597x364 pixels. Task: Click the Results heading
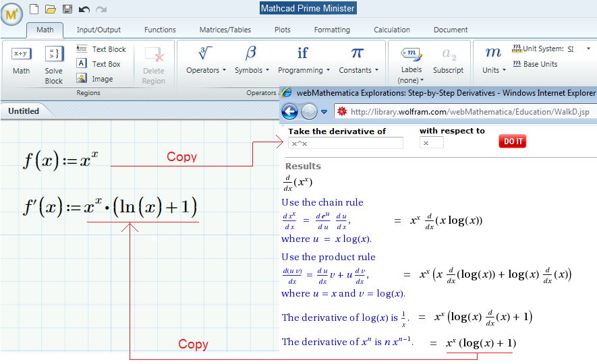(303, 166)
